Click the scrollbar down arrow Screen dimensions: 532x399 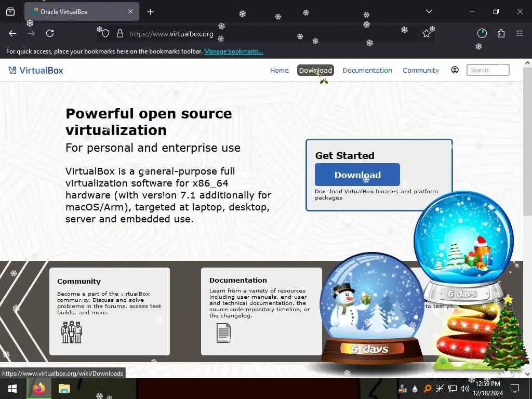click(527, 373)
